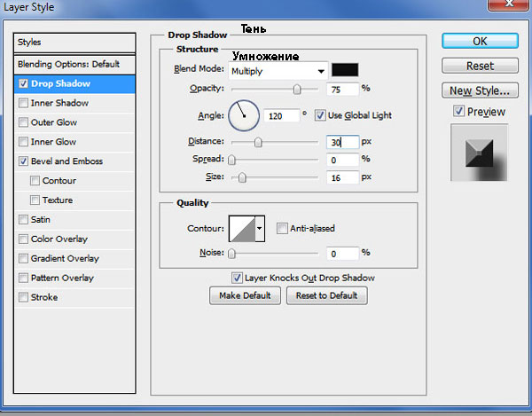Click the Distance slider handle
The width and height of the screenshot is (532, 416).
click(258, 142)
